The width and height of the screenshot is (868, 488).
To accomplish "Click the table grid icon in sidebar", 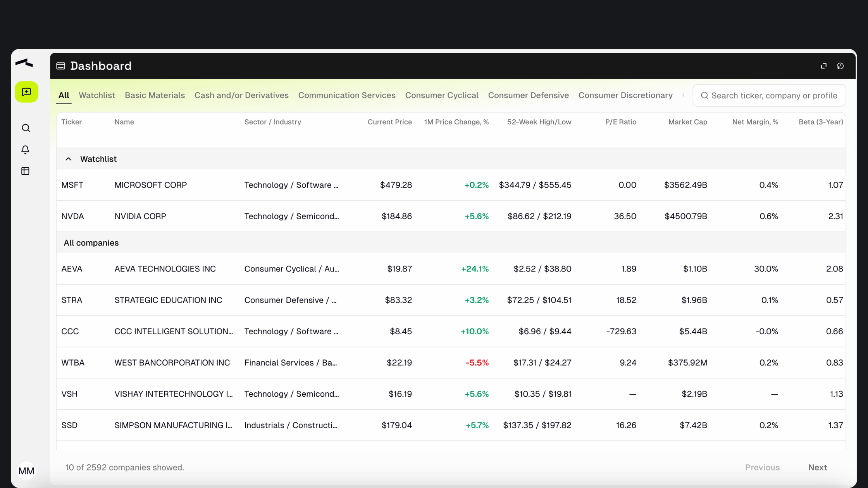I will coord(26,171).
